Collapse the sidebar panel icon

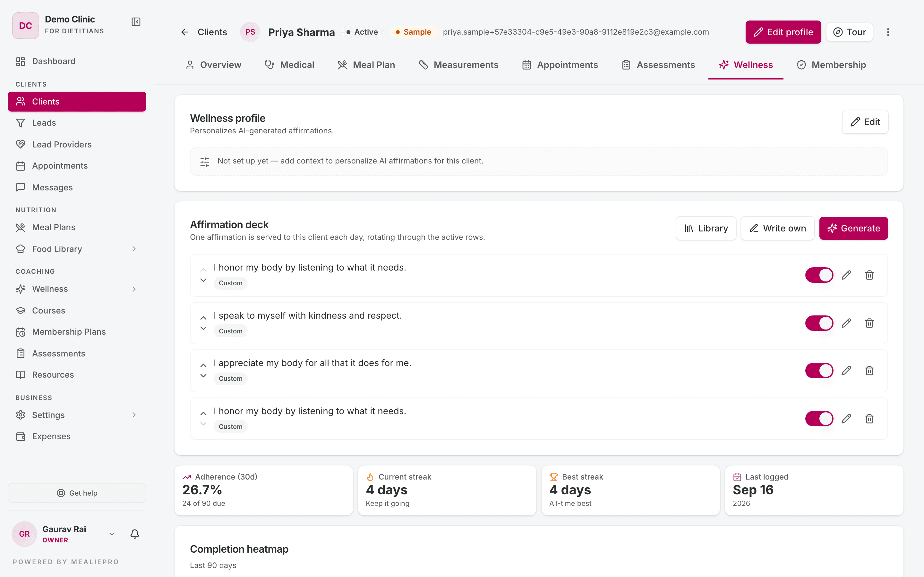coord(136,22)
